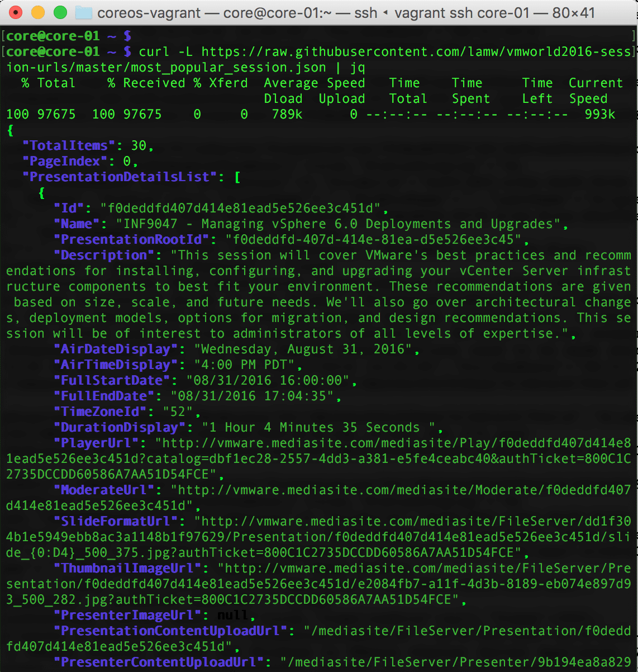Click the "PresentationDetailsList" key
The height and width of the screenshot is (672, 638).
120,177
